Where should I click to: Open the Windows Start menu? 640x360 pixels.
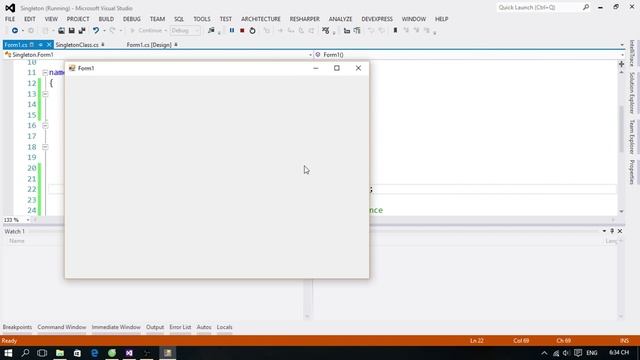(8, 353)
